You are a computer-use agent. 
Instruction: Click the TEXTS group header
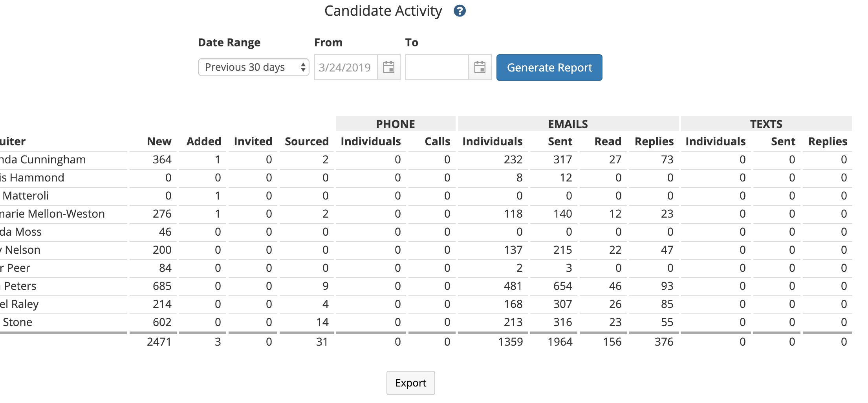pyautogui.click(x=766, y=124)
